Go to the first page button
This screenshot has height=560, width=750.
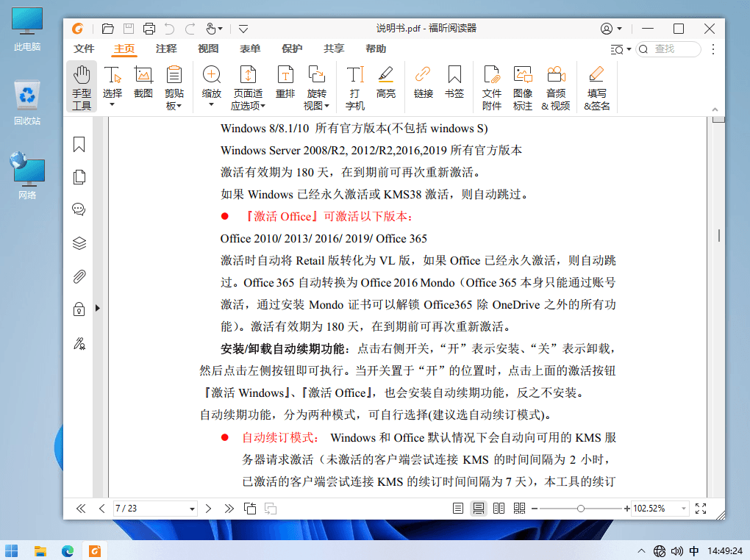pos(81,509)
